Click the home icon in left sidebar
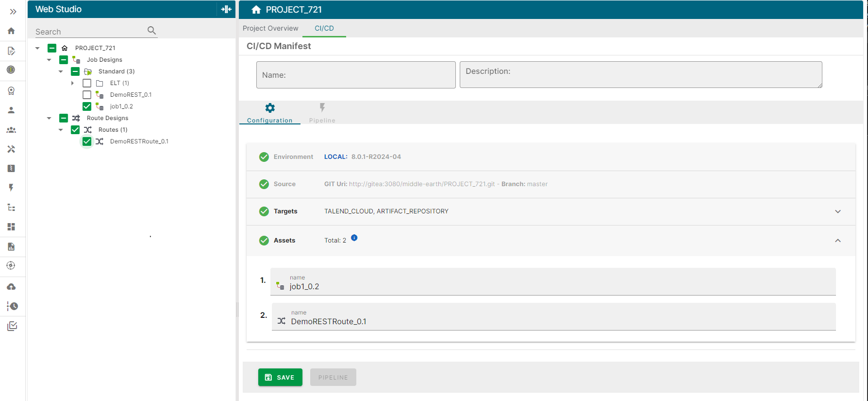868x401 pixels. (11, 31)
